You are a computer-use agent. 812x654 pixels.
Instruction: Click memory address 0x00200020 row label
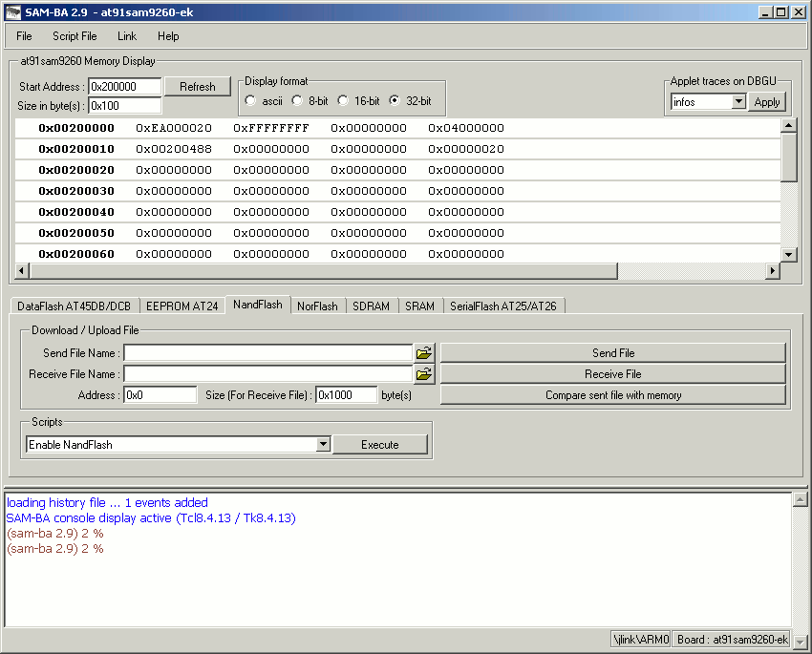(x=76, y=170)
